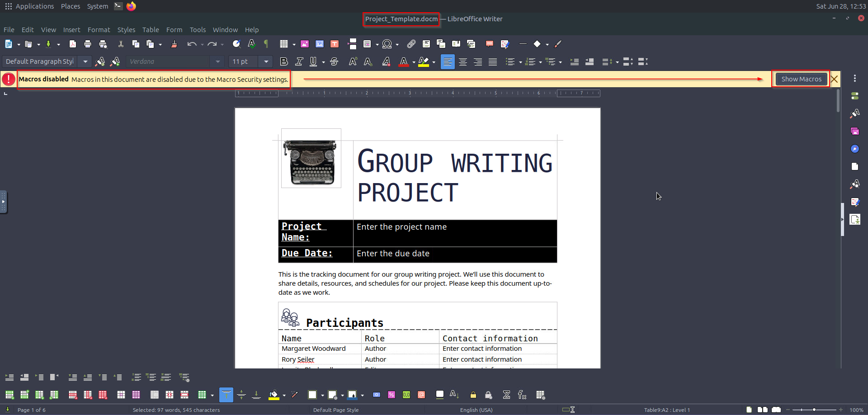Click the Export as PDF icon
This screenshot has height=415, width=868.
[x=72, y=44]
